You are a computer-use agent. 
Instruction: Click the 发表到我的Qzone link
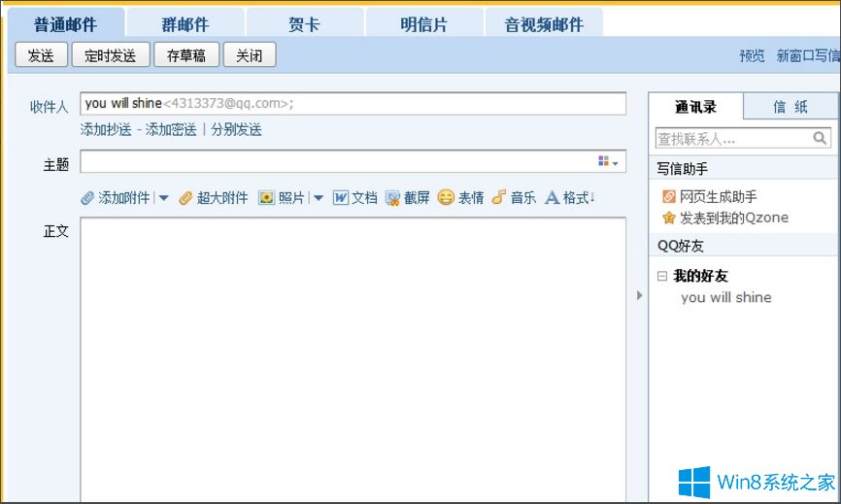click(x=734, y=218)
